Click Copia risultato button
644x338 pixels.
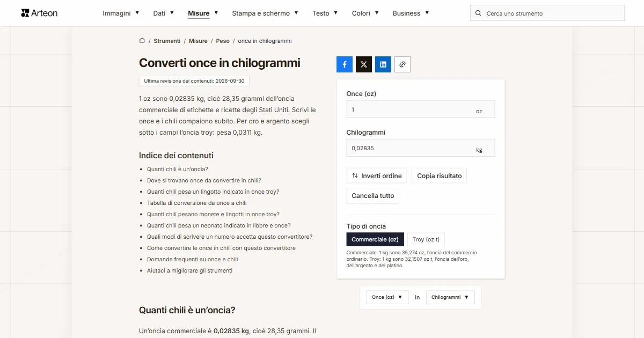(439, 176)
